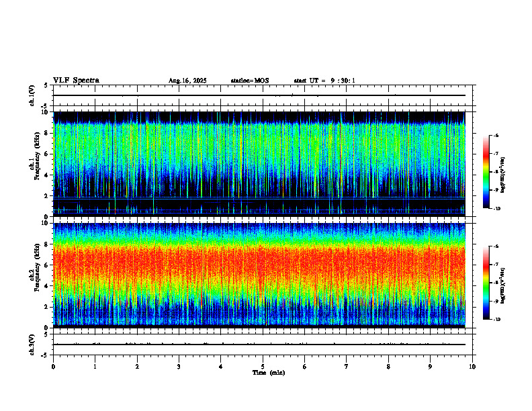Click the "5" tick on ch.1(V) axis
Viewport: 532px width, 411px height.
[x=46, y=85]
